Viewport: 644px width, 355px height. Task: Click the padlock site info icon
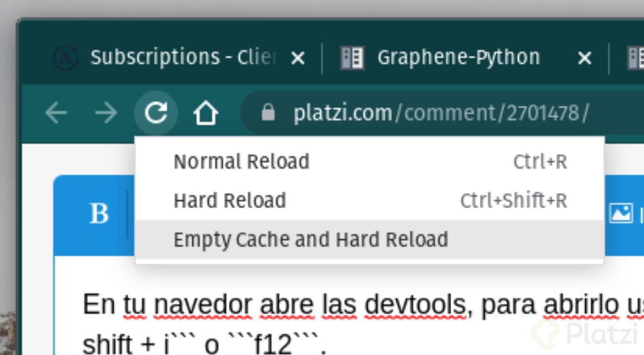click(268, 112)
